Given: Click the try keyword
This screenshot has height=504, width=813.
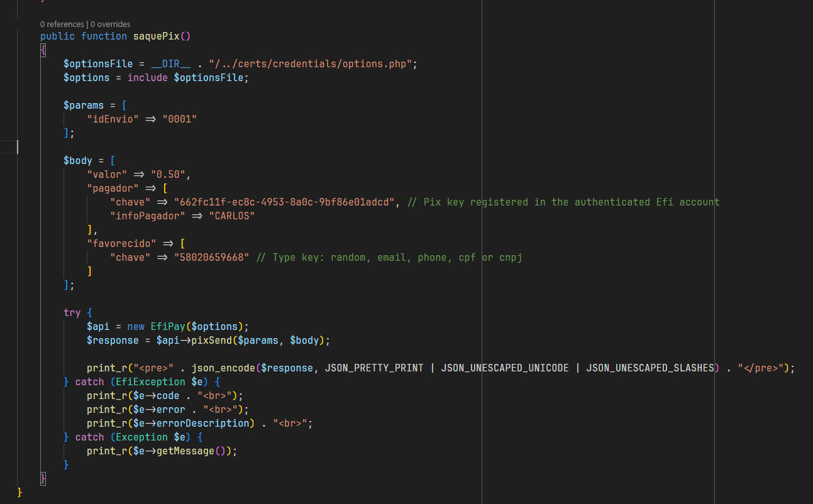Looking at the screenshot, I should [72, 313].
